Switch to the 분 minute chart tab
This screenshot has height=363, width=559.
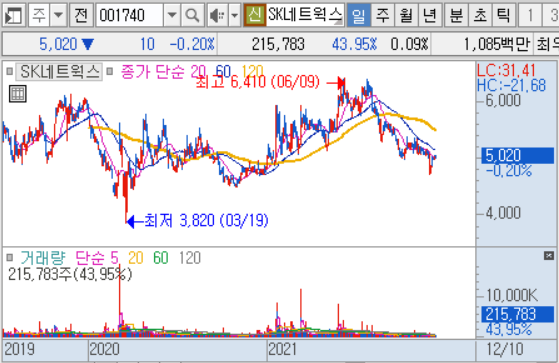click(x=456, y=15)
